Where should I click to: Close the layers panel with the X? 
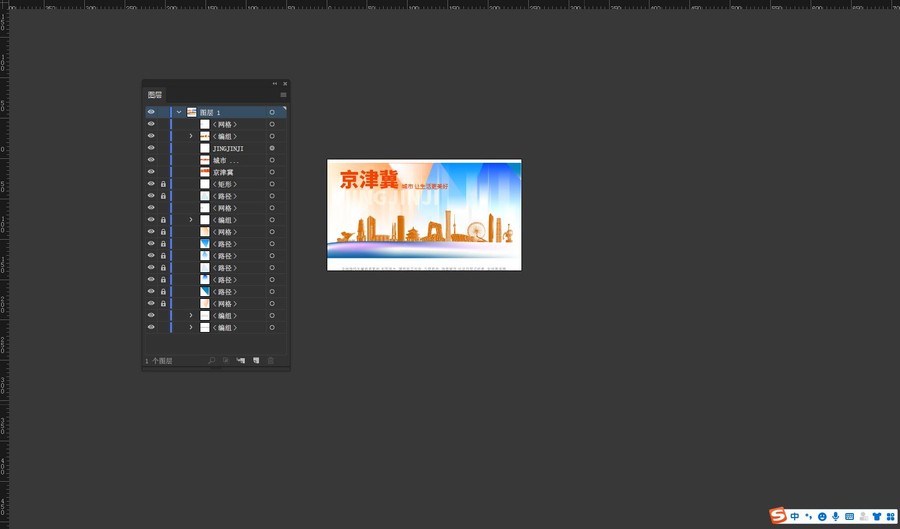point(285,84)
